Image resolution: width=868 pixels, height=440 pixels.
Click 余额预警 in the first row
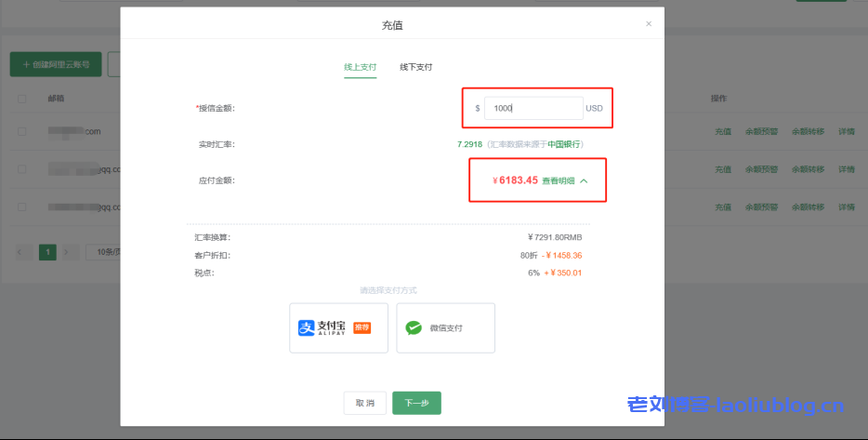pyautogui.click(x=762, y=132)
